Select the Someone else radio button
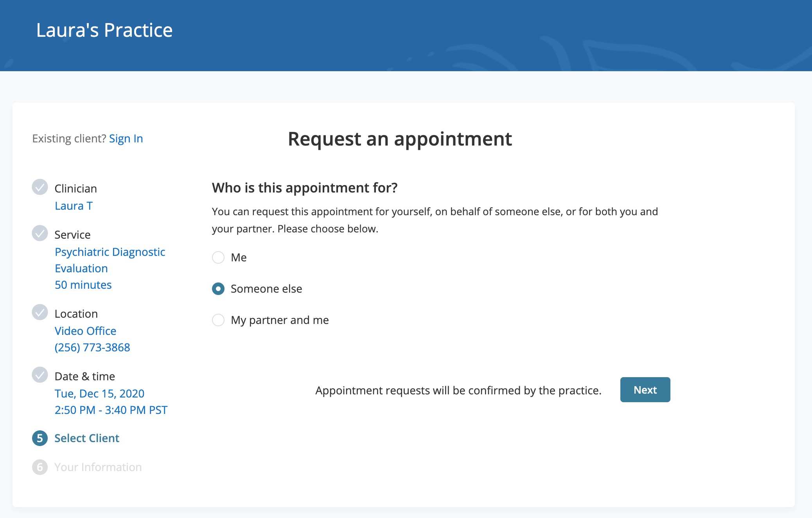Screen dimensions: 812x518 click(218, 289)
